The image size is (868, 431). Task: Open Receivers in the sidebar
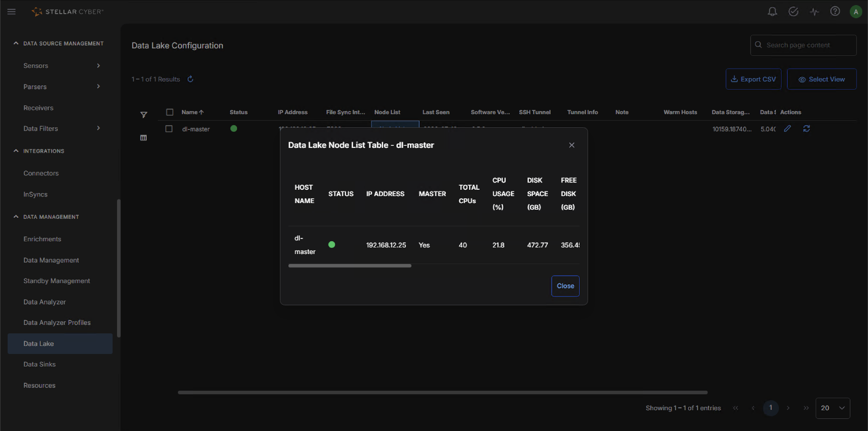click(x=39, y=108)
